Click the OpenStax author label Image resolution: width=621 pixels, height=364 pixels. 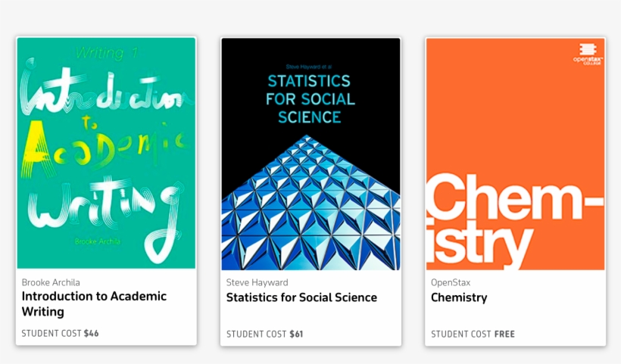(451, 282)
